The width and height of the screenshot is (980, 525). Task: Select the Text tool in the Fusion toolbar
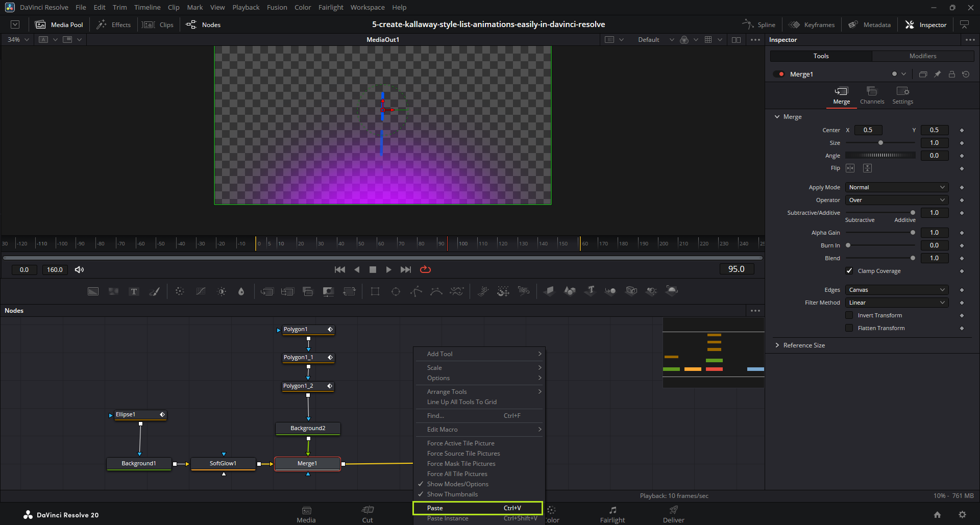[x=134, y=291]
